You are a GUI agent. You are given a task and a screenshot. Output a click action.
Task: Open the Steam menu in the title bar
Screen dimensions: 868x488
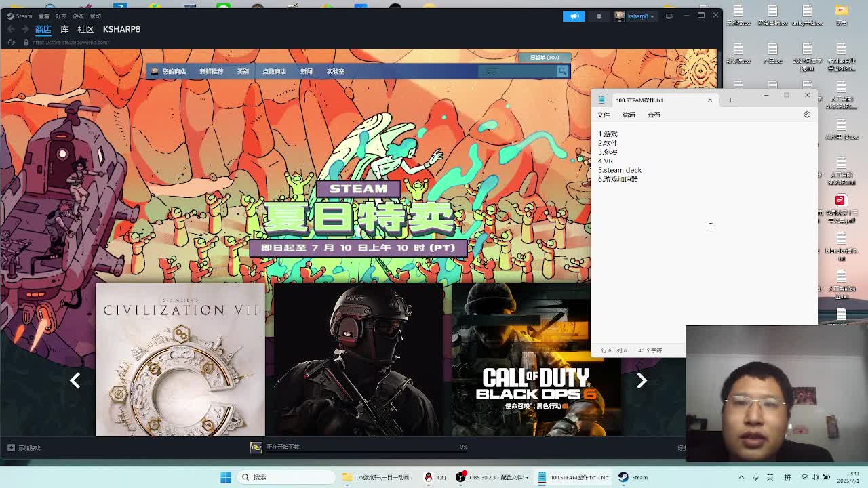point(20,16)
